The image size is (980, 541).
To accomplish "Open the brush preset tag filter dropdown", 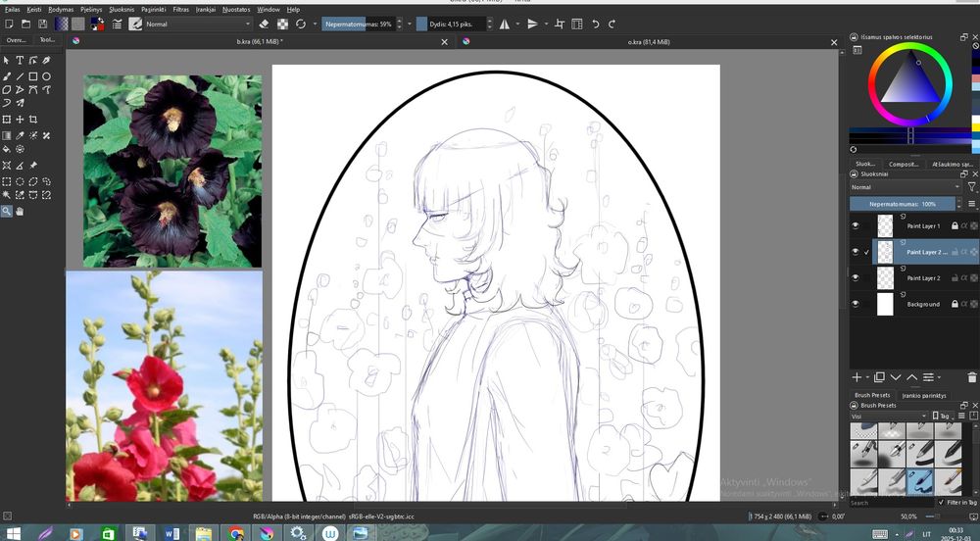I will tap(888, 417).
